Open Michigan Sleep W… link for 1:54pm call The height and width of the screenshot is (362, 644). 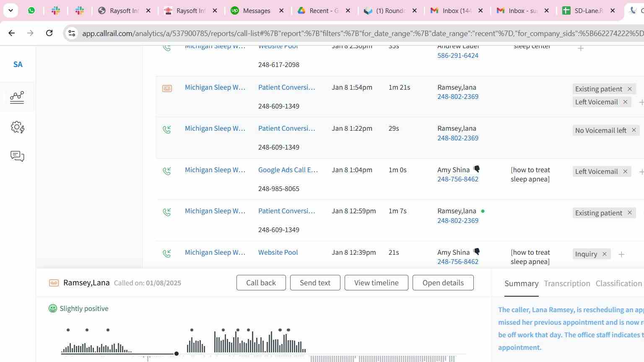tap(215, 87)
